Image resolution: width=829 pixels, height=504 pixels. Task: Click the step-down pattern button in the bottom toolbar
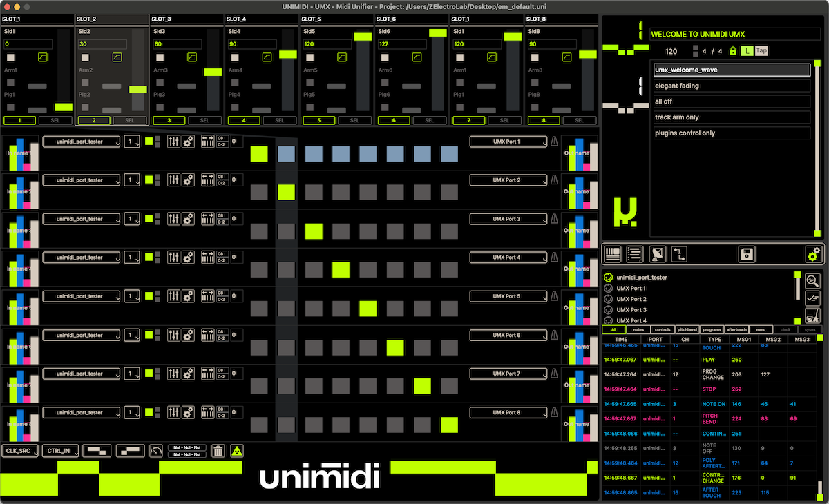(x=97, y=451)
